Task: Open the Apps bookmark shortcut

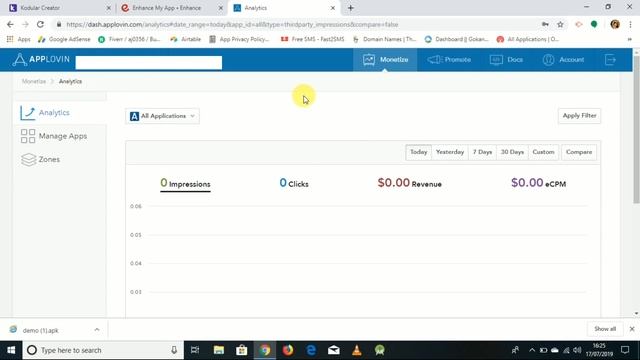Action: click(18, 39)
